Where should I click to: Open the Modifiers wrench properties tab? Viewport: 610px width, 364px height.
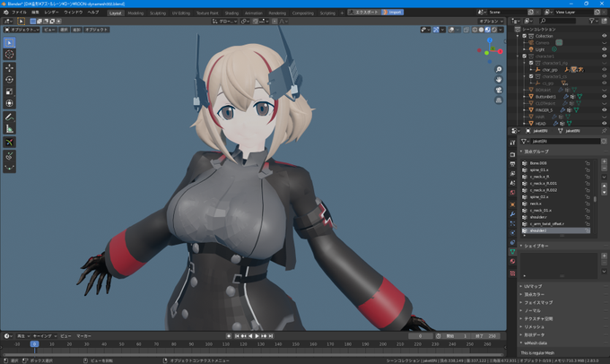point(512,214)
